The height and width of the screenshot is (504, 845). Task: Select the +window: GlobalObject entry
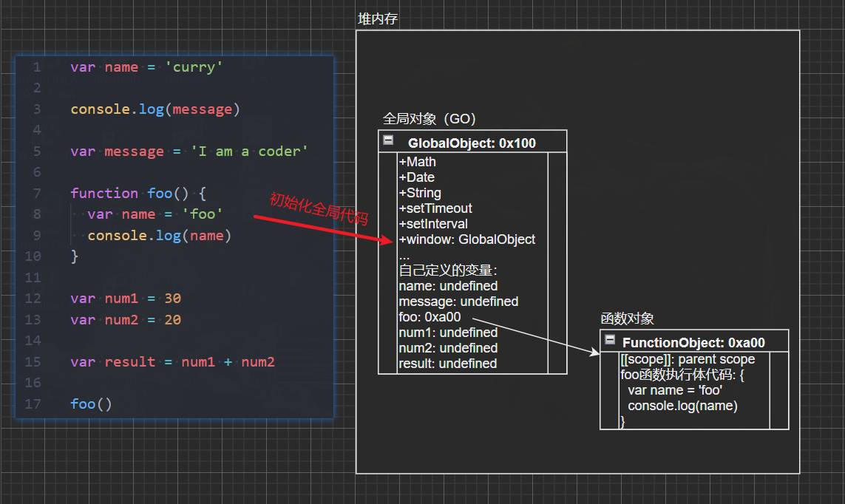(x=467, y=239)
